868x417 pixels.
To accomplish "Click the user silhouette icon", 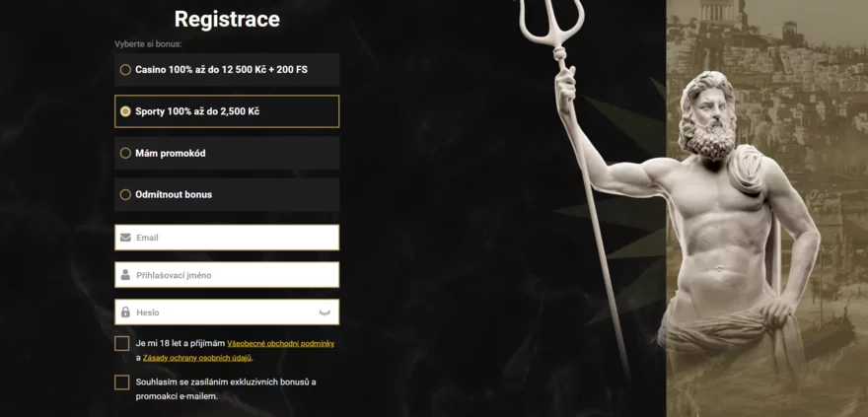I will (125, 275).
